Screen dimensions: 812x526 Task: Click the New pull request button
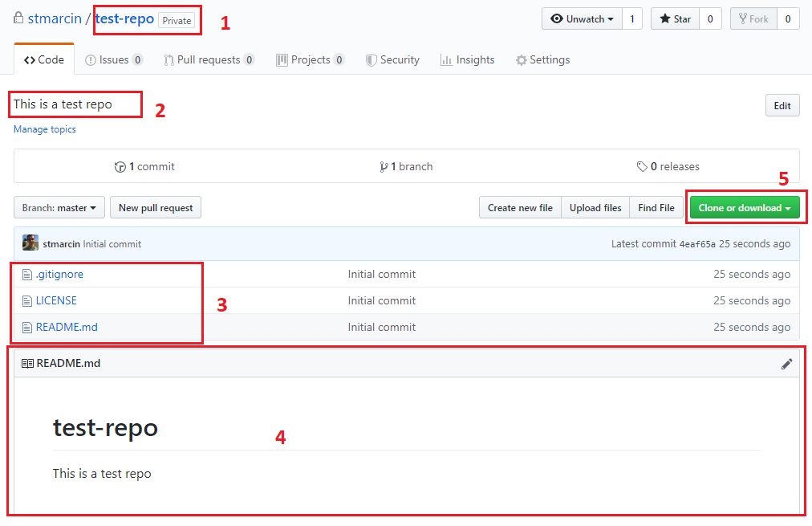(x=156, y=208)
